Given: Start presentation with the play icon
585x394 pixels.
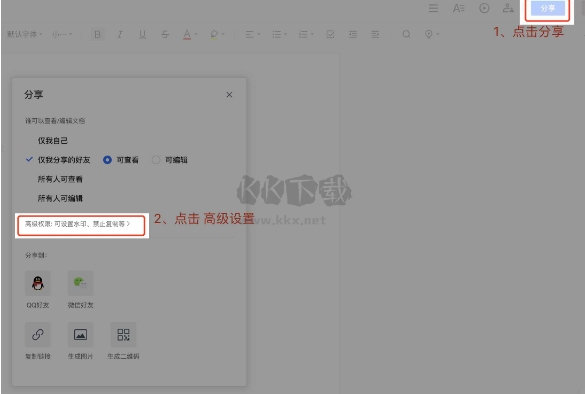Looking at the screenshot, I should (484, 8).
